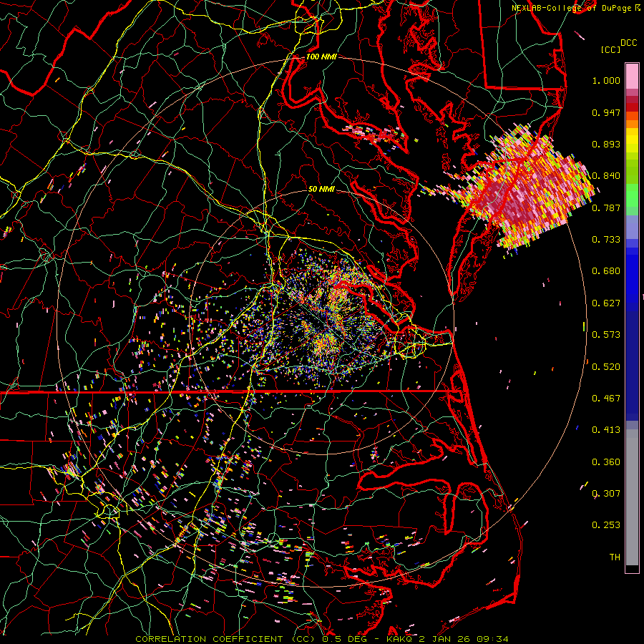Click the [CC] legend label

pos(610,49)
